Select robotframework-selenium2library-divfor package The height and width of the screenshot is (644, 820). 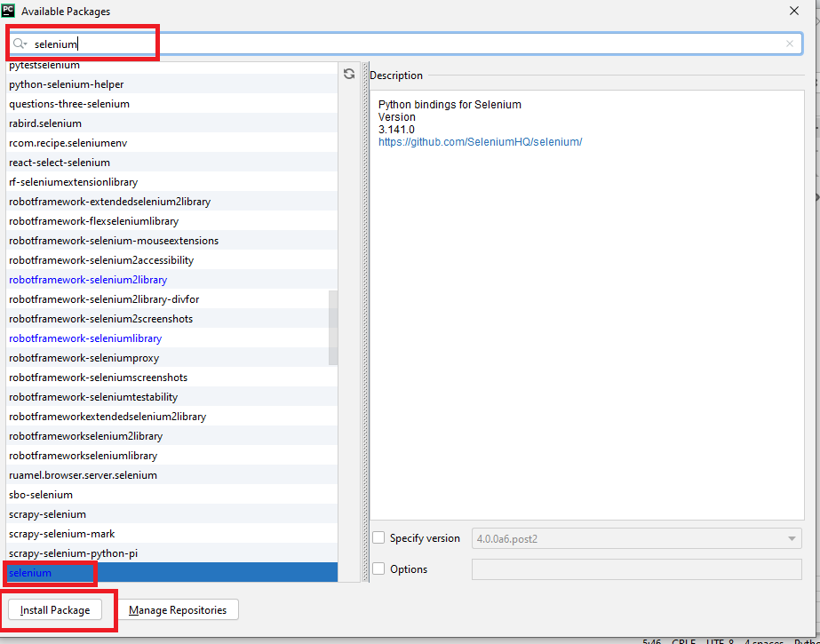(172, 299)
